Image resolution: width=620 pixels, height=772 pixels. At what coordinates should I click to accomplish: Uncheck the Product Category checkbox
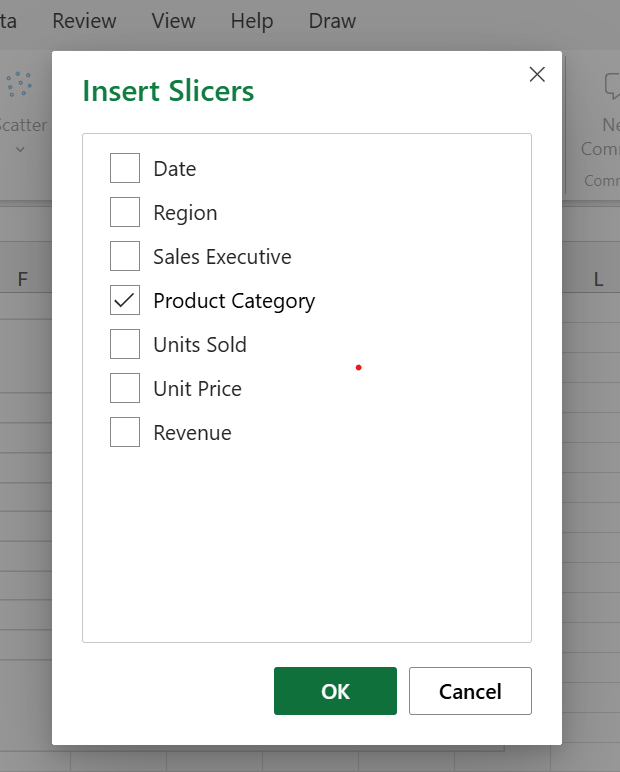pyautogui.click(x=125, y=300)
